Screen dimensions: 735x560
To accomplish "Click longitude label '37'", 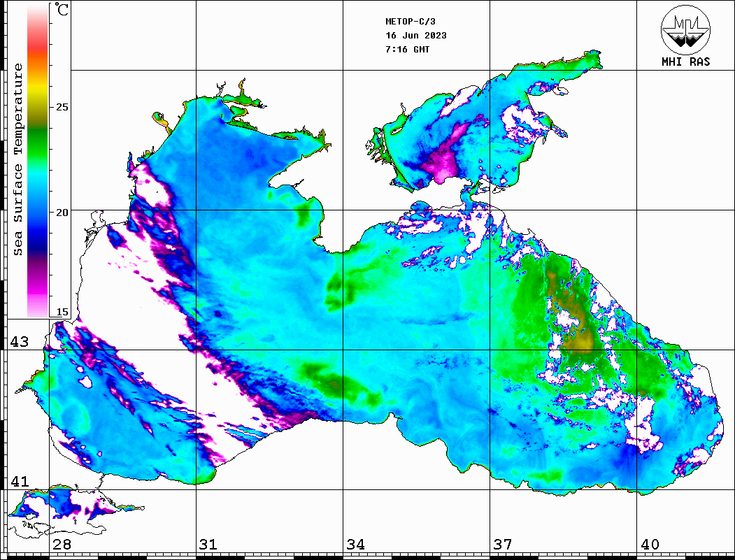I will [x=502, y=545].
